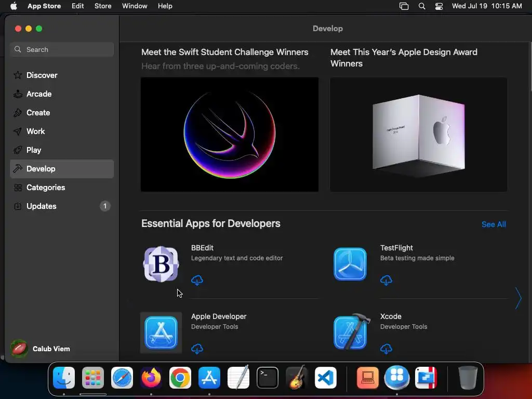
Task: Click the Apple Developer app icon
Action: tap(161, 333)
